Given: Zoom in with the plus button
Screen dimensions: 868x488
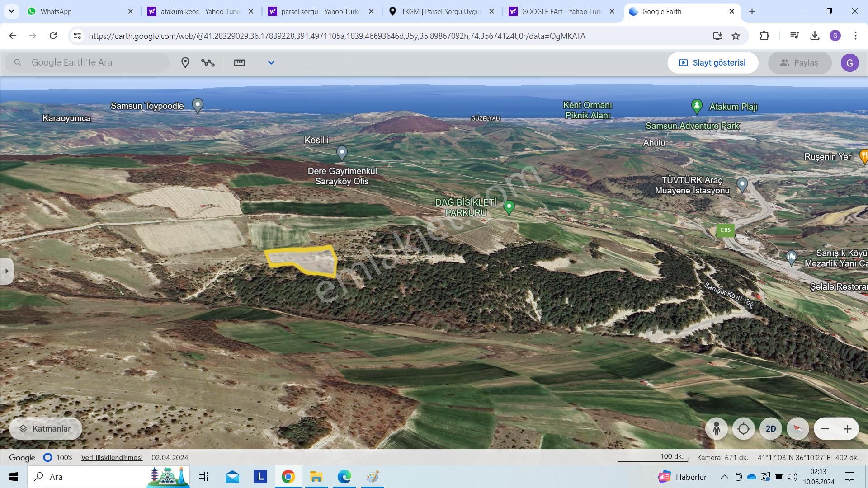Looking at the screenshot, I should pyautogui.click(x=848, y=429).
